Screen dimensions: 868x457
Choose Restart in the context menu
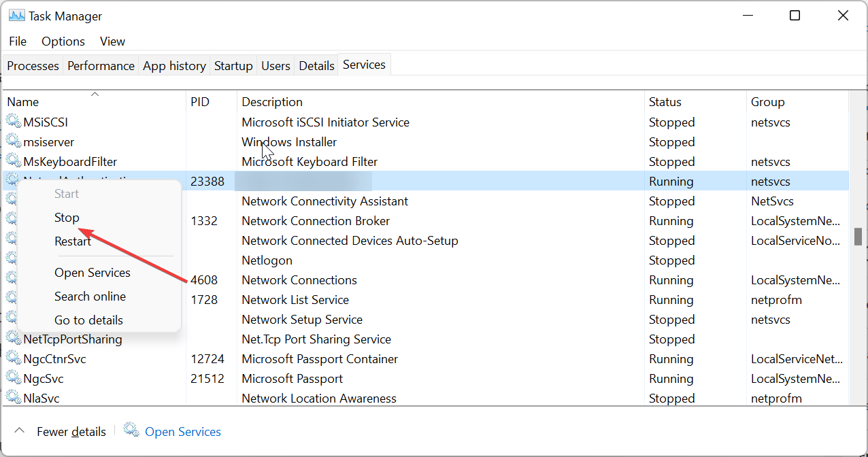(73, 241)
